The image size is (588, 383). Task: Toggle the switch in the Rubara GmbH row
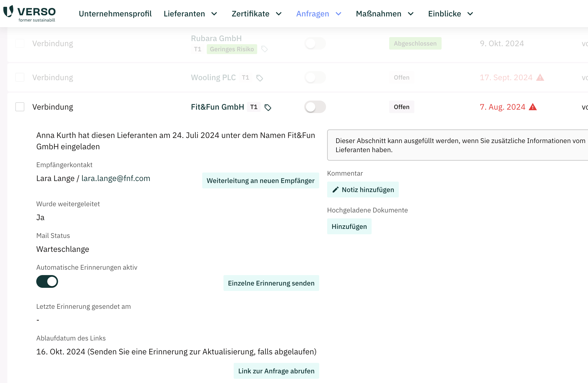[x=315, y=43]
